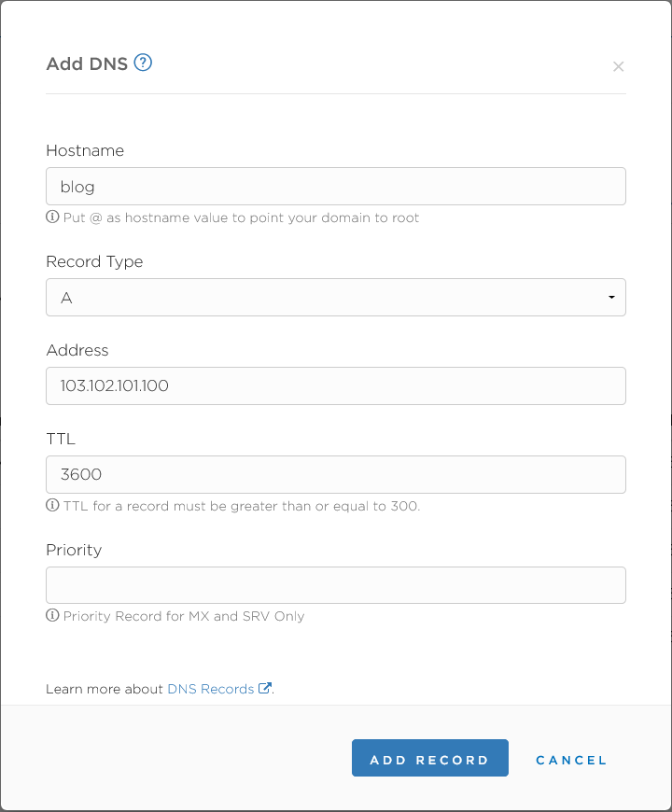This screenshot has height=812, width=672.
Task: Click the empty Priority input field
Action: 336,585
